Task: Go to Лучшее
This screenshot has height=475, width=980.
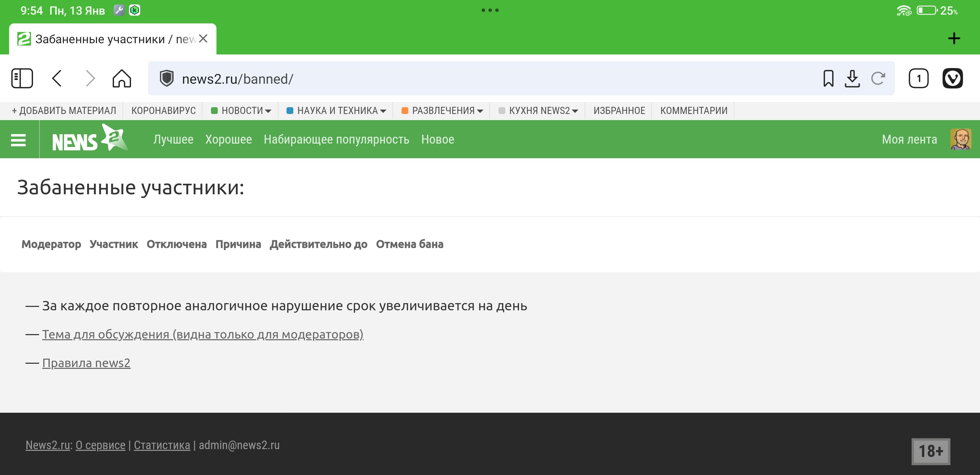Action: [174, 140]
